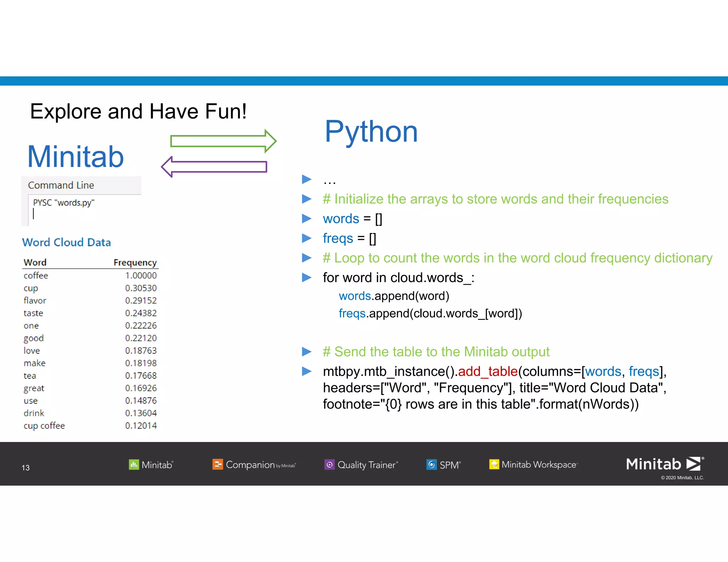Viewport: 728px width, 562px height.
Task: Click the 'for word in cloud.words_:' line
Action: [398, 278]
